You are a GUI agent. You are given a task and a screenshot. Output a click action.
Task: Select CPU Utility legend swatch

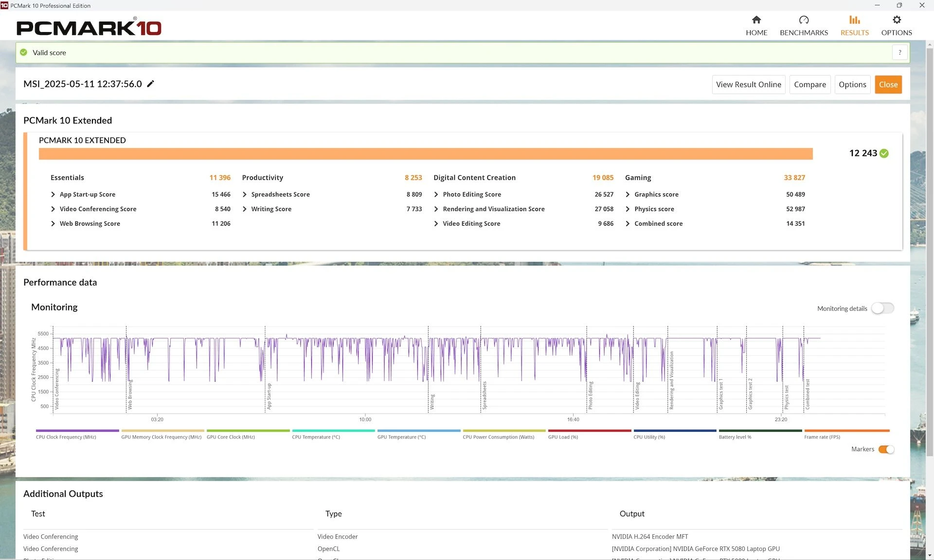675,431
